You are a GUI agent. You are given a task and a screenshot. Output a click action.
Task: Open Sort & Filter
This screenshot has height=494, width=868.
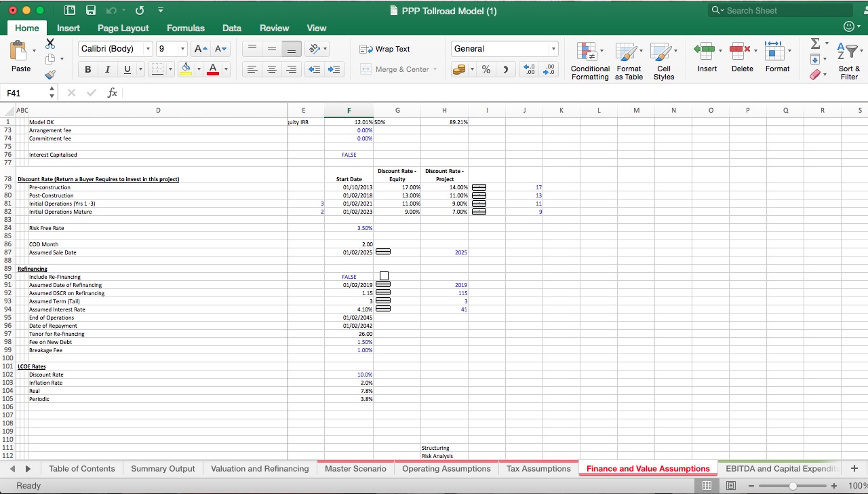pyautogui.click(x=849, y=61)
